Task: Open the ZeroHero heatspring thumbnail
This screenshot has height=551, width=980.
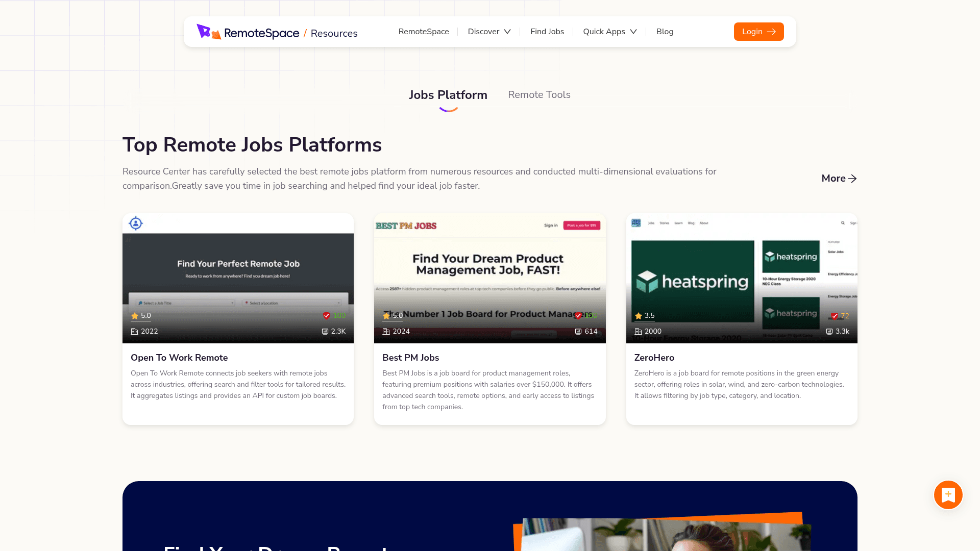Action: point(742,278)
